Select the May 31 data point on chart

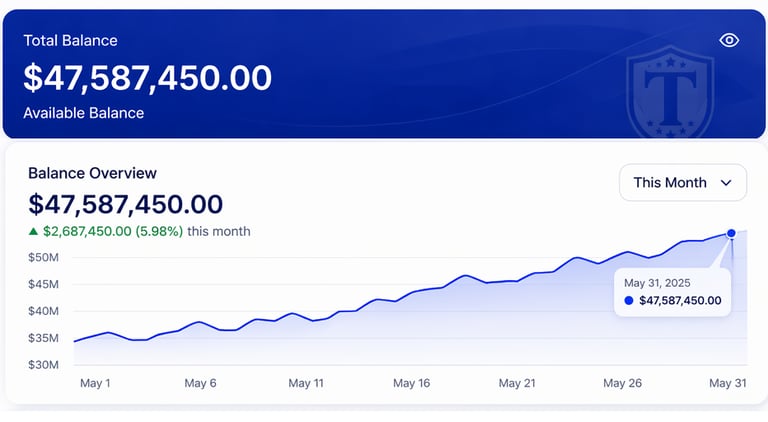pyautogui.click(x=731, y=233)
